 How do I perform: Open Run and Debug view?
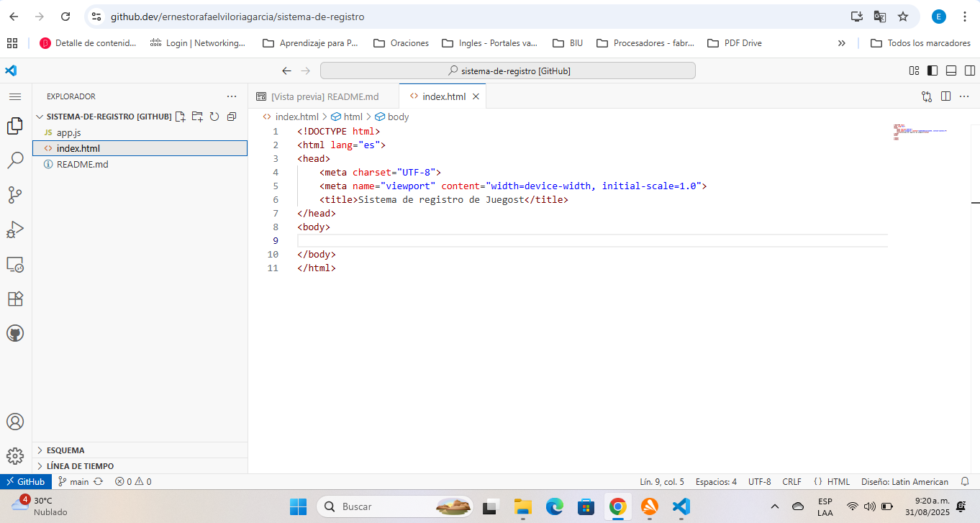click(15, 229)
